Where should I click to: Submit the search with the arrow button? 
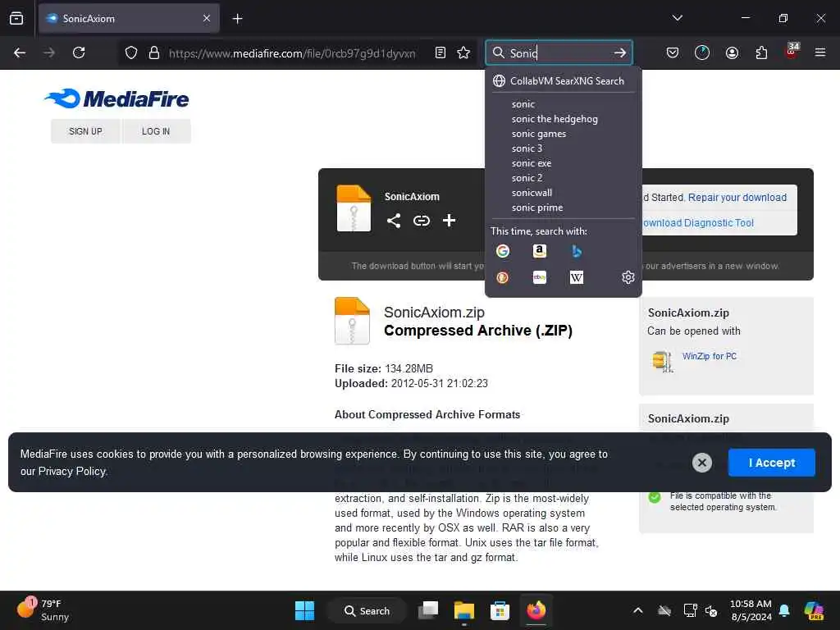point(620,52)
